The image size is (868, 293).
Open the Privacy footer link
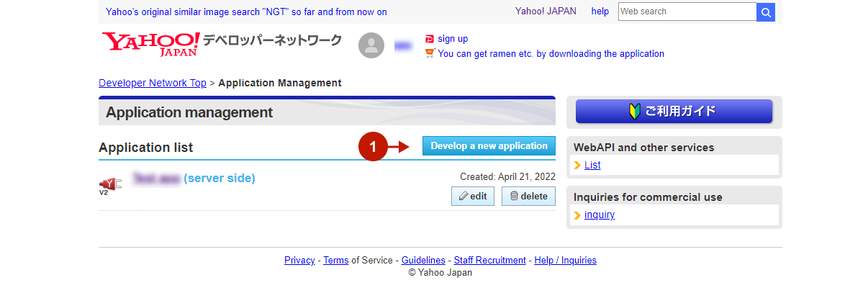pos(299,261)
